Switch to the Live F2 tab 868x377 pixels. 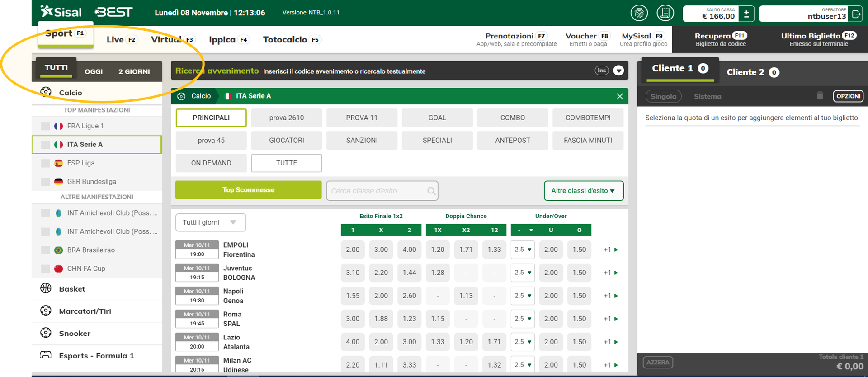122,40
